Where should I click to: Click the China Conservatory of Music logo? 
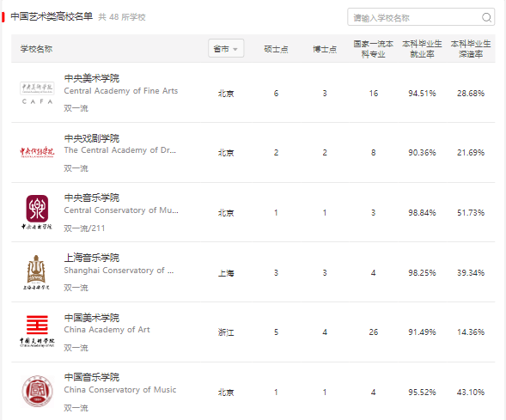coord(37,391)
